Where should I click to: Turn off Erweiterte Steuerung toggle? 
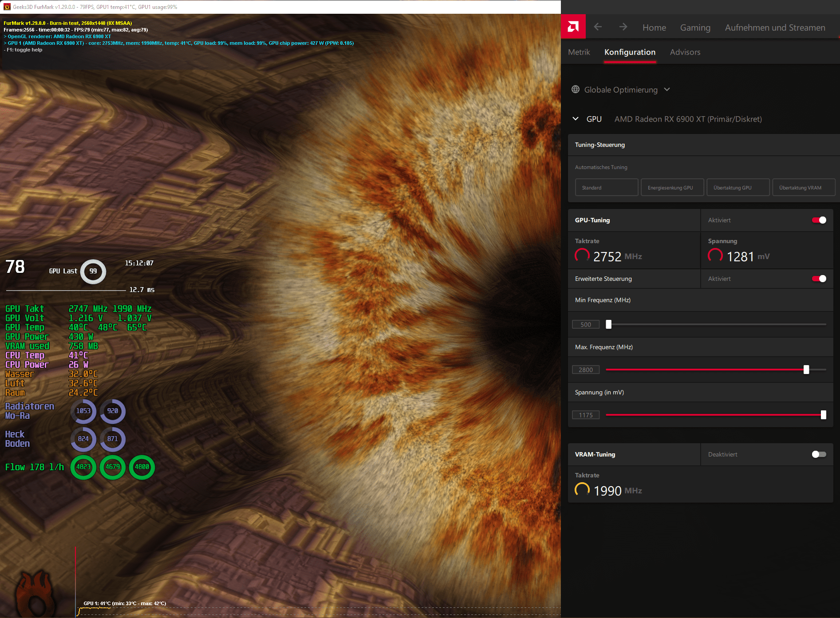[819, 279]
